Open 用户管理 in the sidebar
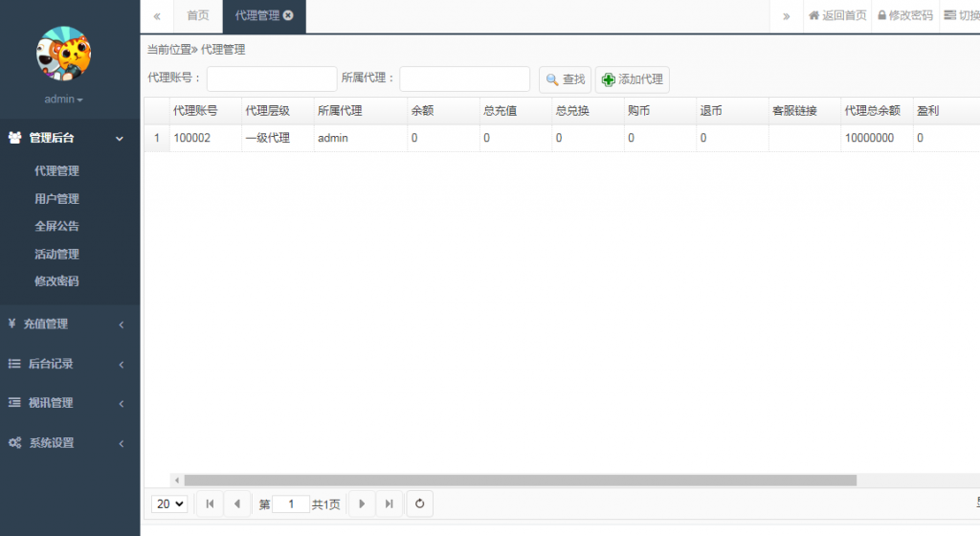 (56, 199)
